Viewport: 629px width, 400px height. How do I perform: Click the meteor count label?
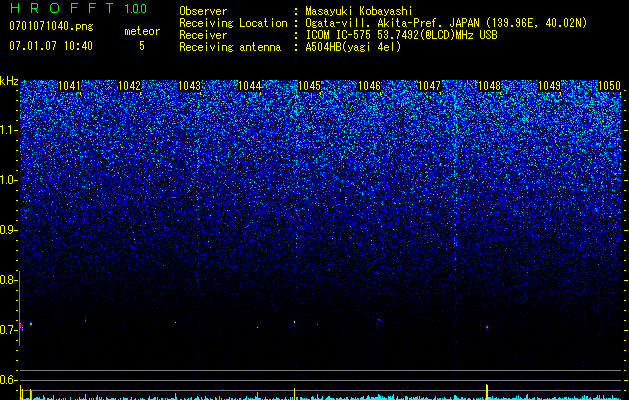click(142, 31)
